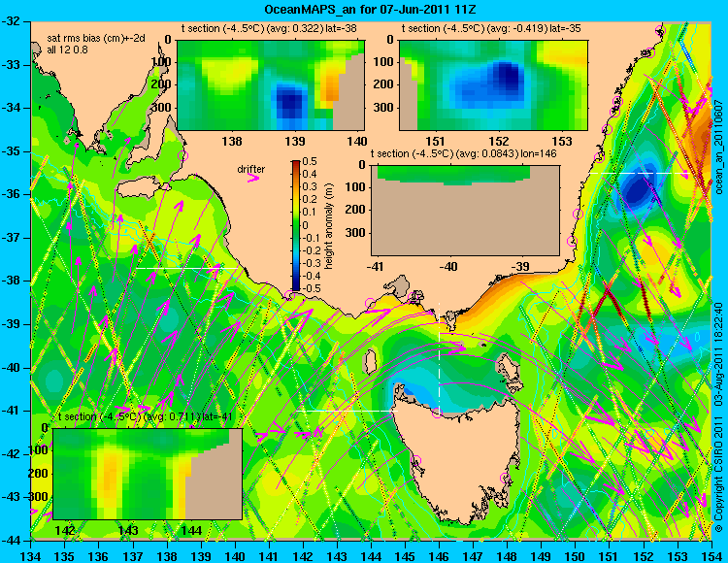This screenshot has width=728, height=563.
Task: Click the 134 longitude axis label
Action: coord(31,556)
